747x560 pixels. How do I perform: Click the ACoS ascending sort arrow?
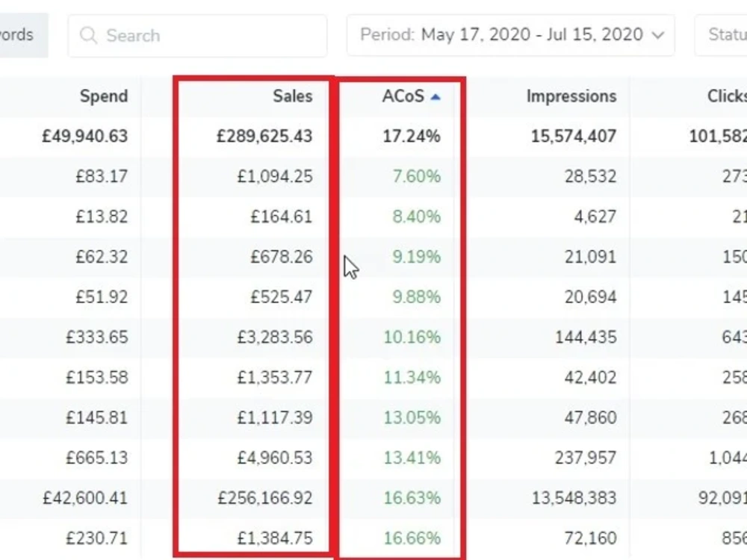tap(436, 97)
